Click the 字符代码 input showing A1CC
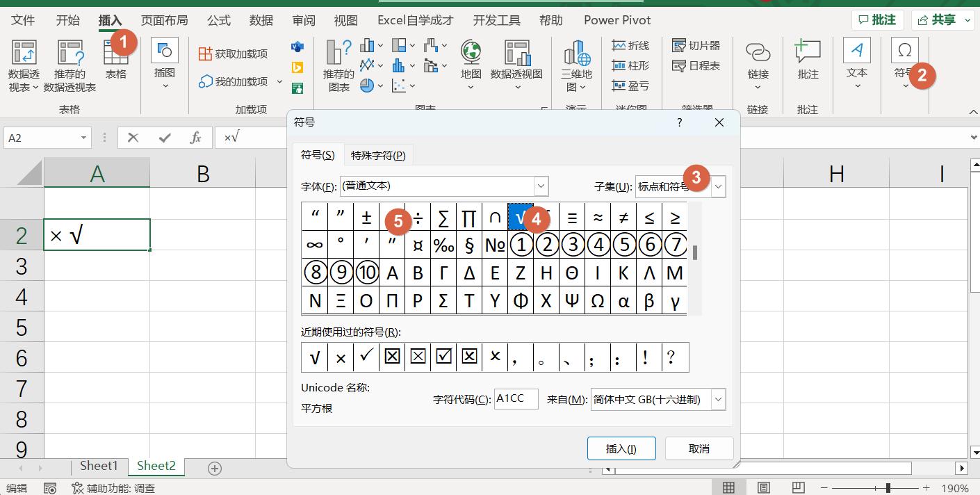 coord(516,398)
